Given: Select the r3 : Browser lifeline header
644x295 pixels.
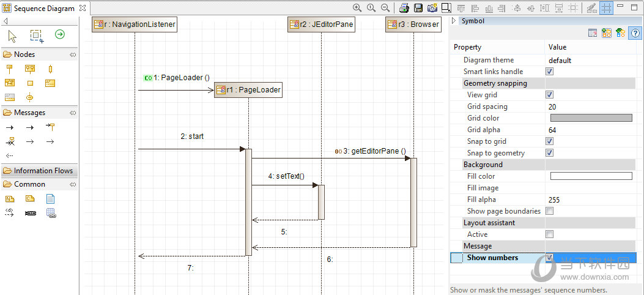Looking at the screenshot, I should click(413, 24).
